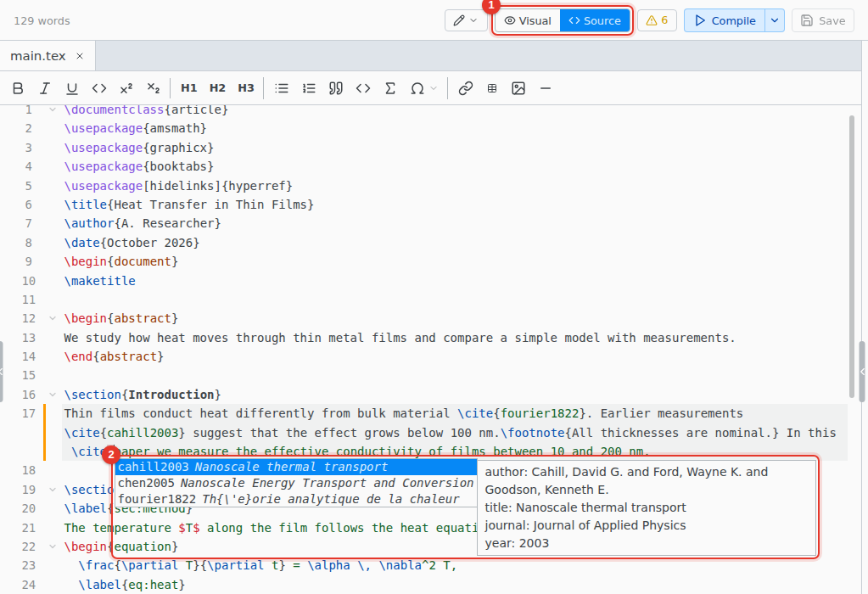Viewport: 868px width, 594px height.
Task: Click line number 11 in gutter
Action: click(29, 300)
